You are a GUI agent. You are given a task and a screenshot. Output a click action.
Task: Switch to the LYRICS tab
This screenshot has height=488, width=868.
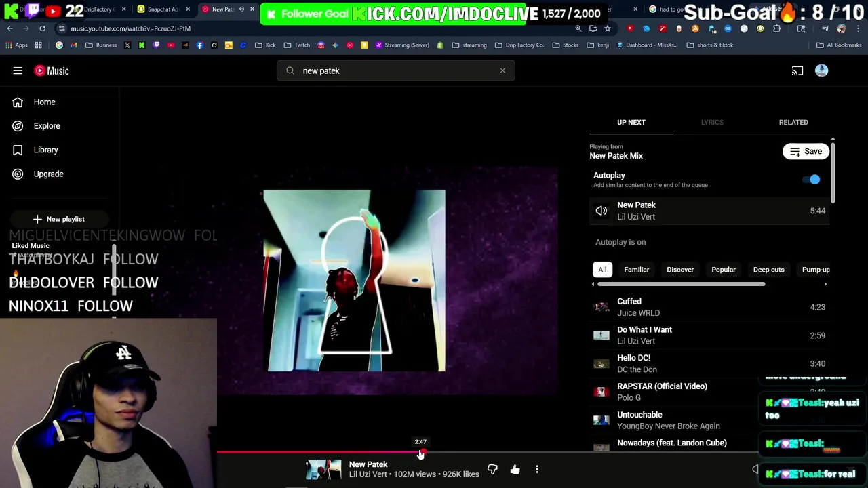[x=712, y=122]
